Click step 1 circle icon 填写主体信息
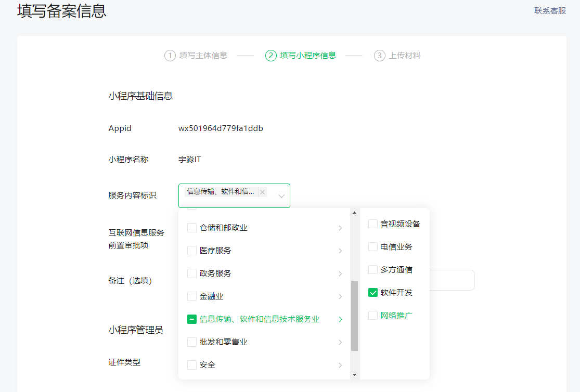Image resolution: width=580 pixels, height=392 pixels. coord(170,56)
